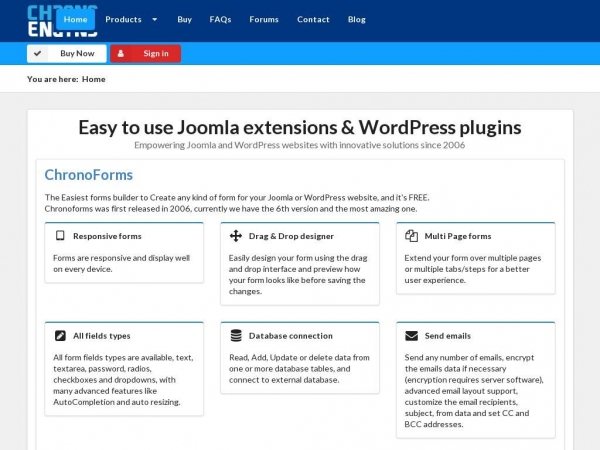Click 'Send any number of emails' text
Image resolution: width=600 pixels, height=450 pixels.
[x=474, y=391]
